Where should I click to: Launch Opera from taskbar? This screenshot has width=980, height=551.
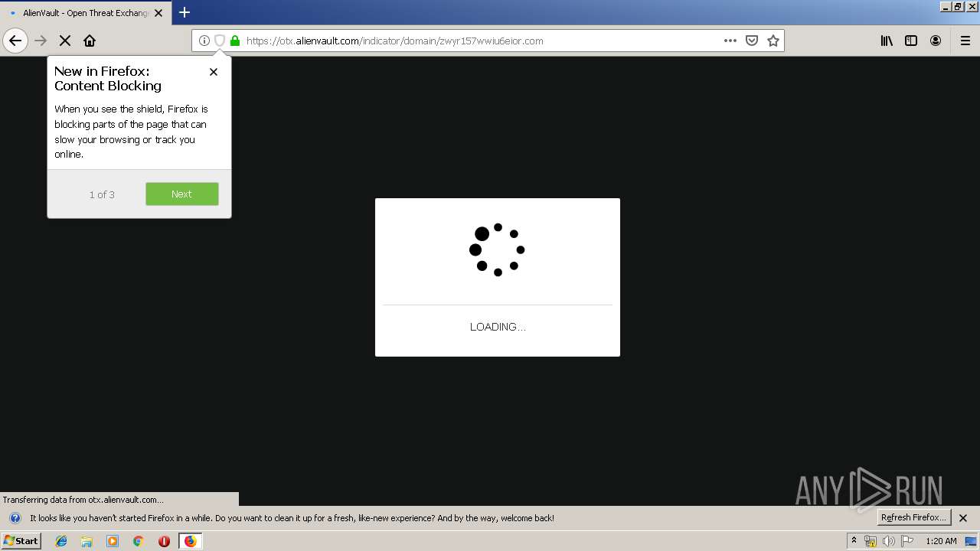(164, 541)
